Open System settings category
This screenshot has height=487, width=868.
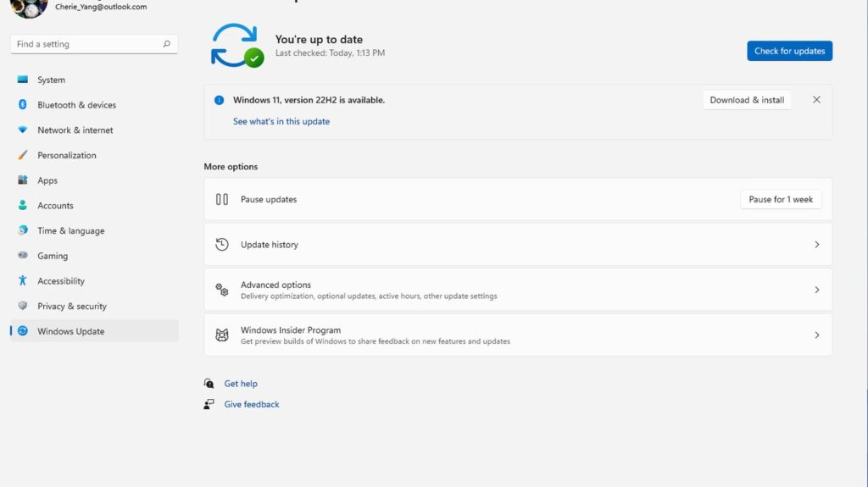click(94, 80)
